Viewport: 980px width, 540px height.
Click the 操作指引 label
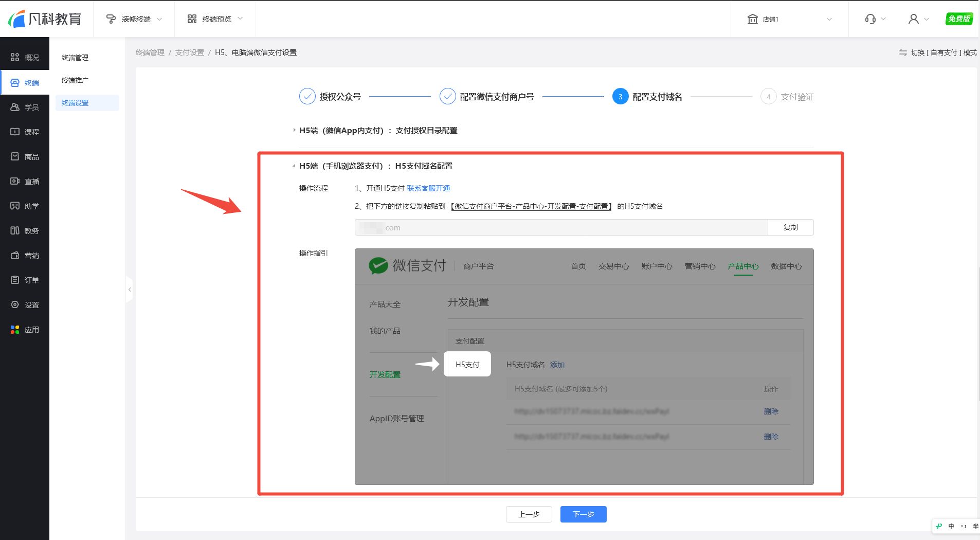[x=314, y=253]
